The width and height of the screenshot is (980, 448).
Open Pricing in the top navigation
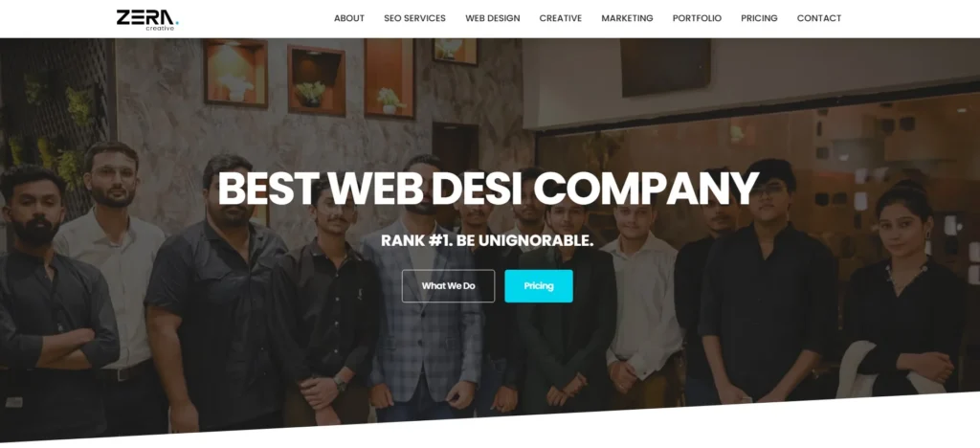[x=759, y=18]
